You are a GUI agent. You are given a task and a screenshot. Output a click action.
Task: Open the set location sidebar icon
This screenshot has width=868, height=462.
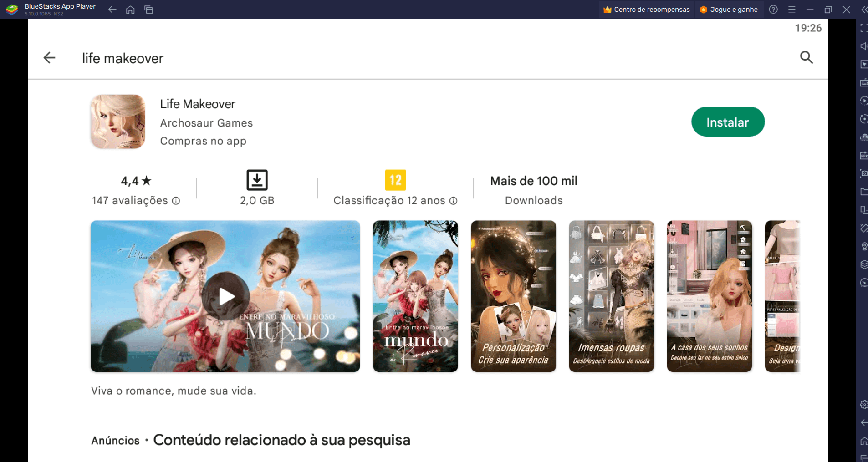863,246
